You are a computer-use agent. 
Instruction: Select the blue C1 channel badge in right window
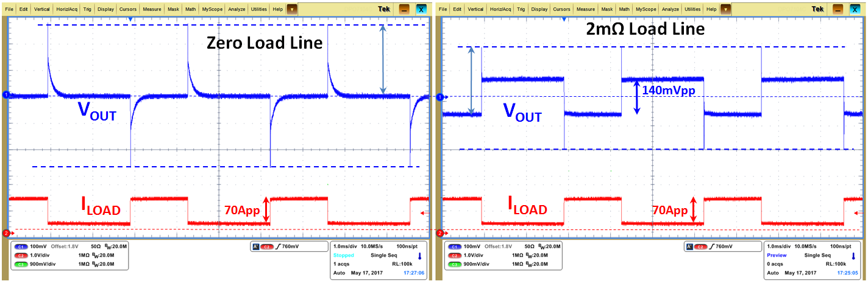(x=454, y=247)
